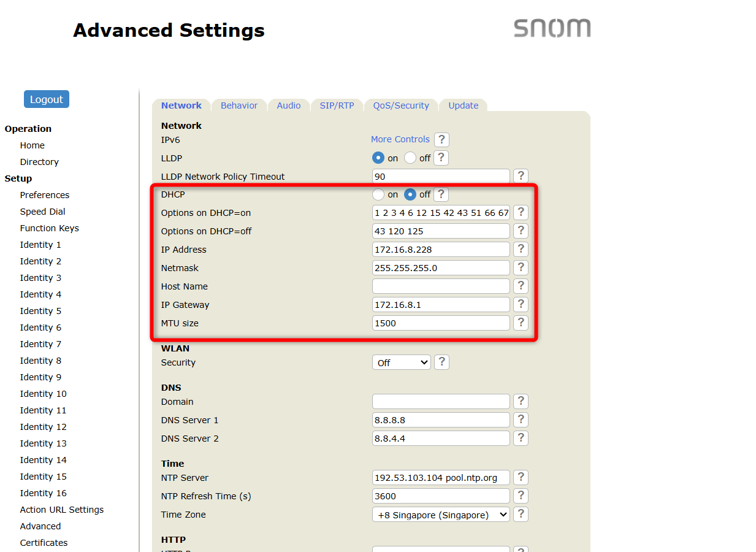The width and height of the screenshot is (756, 552).
Task: Open Identity 1 settings
Action: pos(40,245)
